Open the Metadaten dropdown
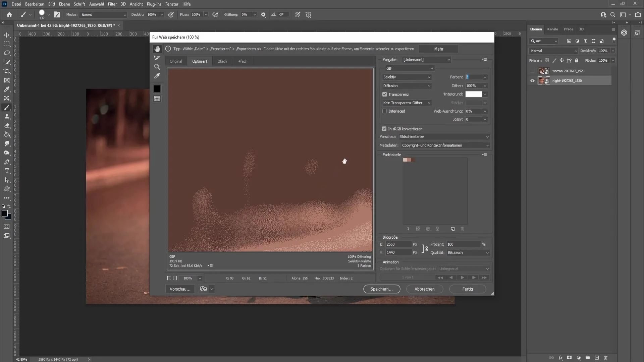The height and width of the screenshot is (362, 644). [445, 145]
